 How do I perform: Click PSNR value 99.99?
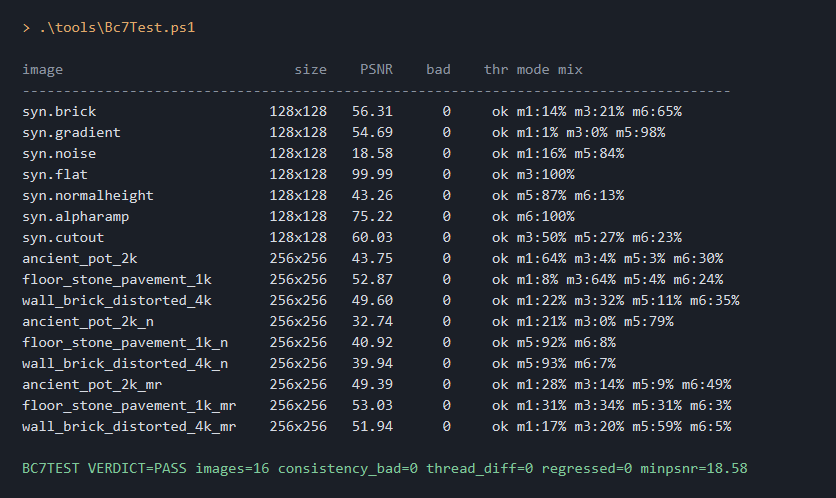372,174
